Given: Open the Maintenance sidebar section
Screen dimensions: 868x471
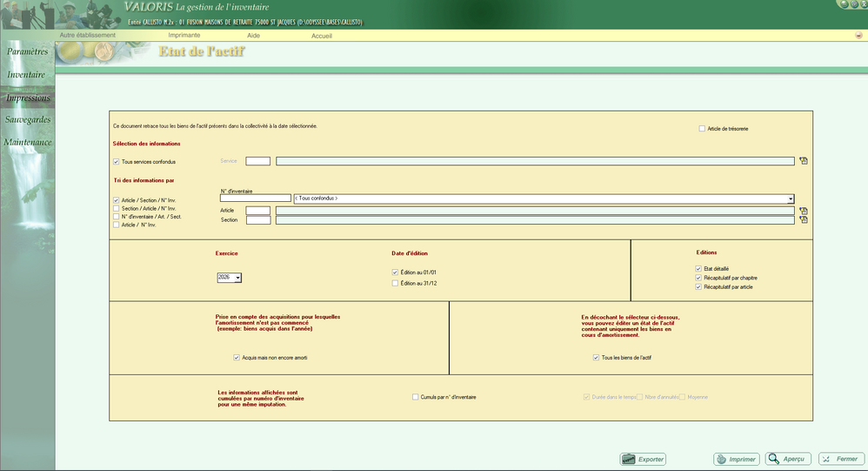Looking at the screenshot, I should coord(28,142).
